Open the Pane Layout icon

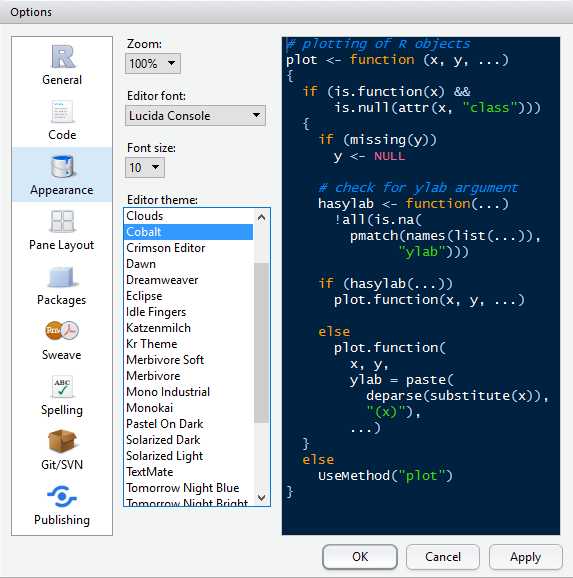click(x=62, y=221)
